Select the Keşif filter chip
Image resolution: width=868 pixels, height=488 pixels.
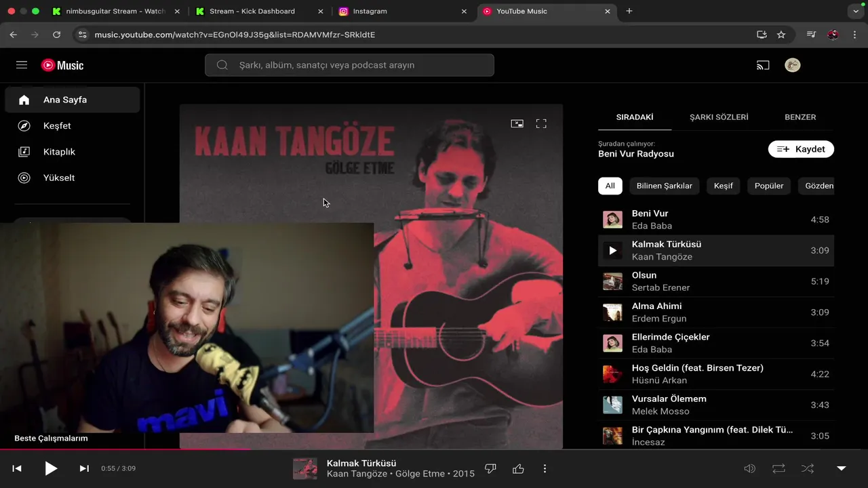(724, 186)
